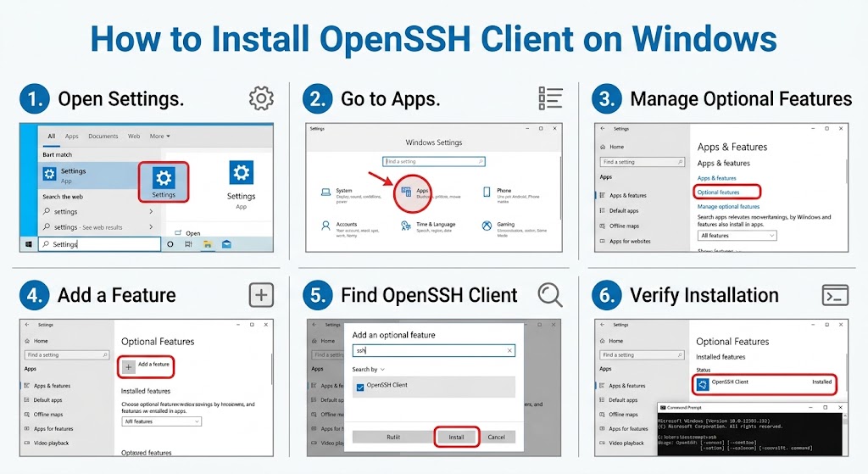Click the Apps & features link in step 3
This screenshot has height=474, width=868.
point(717,178)
